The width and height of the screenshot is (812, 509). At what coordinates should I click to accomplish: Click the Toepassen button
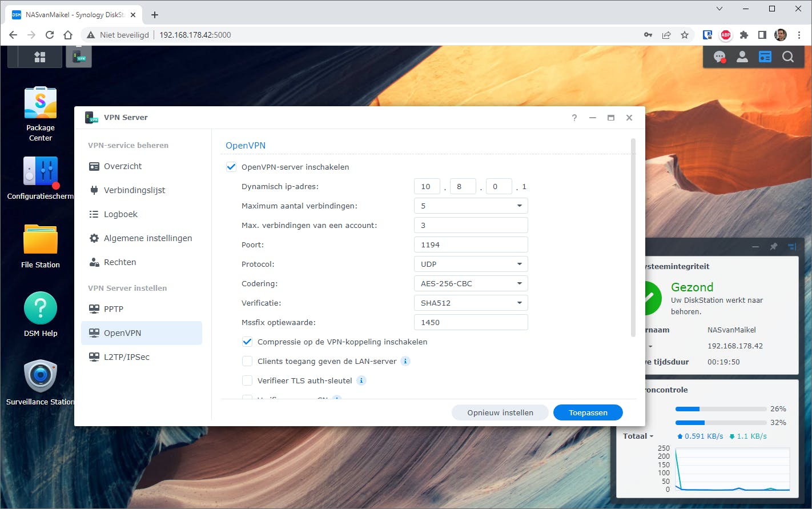click(588, 412)
